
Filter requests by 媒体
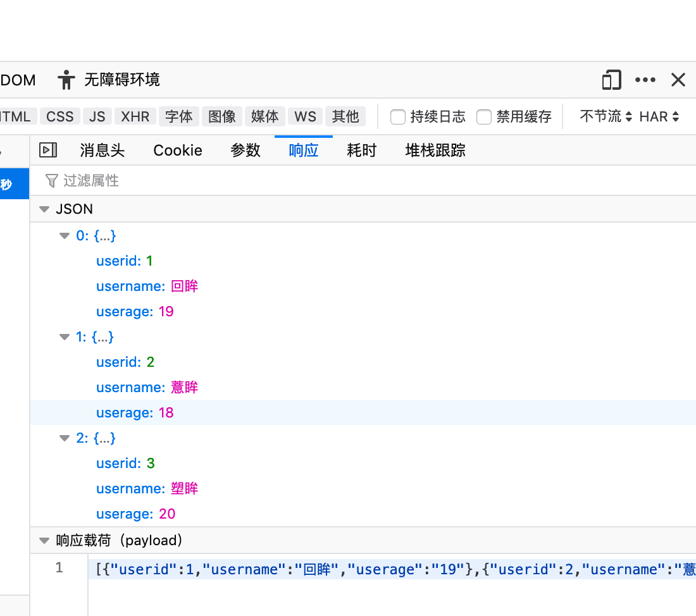tap(265, 117)
